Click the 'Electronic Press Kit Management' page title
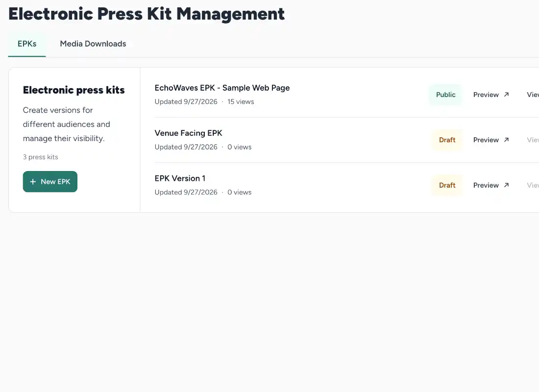Screen dimensions: 539x392 coord(147,14)
